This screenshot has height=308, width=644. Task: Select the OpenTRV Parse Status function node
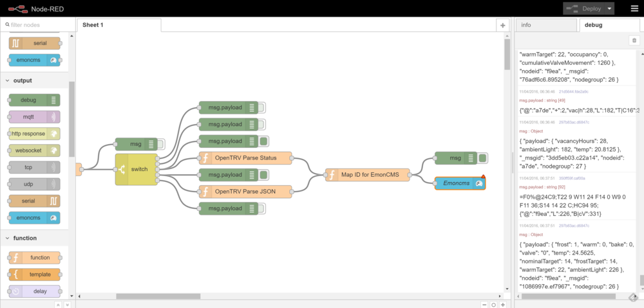click(x=245, y=158)
